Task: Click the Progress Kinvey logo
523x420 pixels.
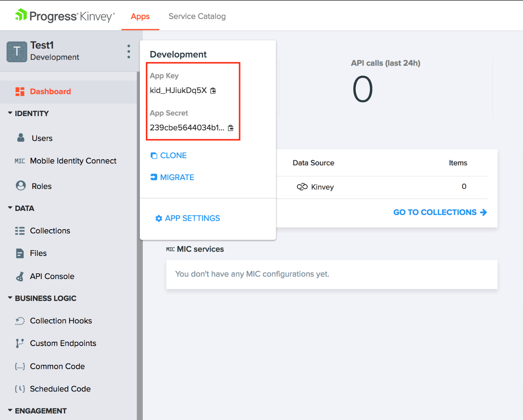Action: pyautogui.click(x=65, y=15)
